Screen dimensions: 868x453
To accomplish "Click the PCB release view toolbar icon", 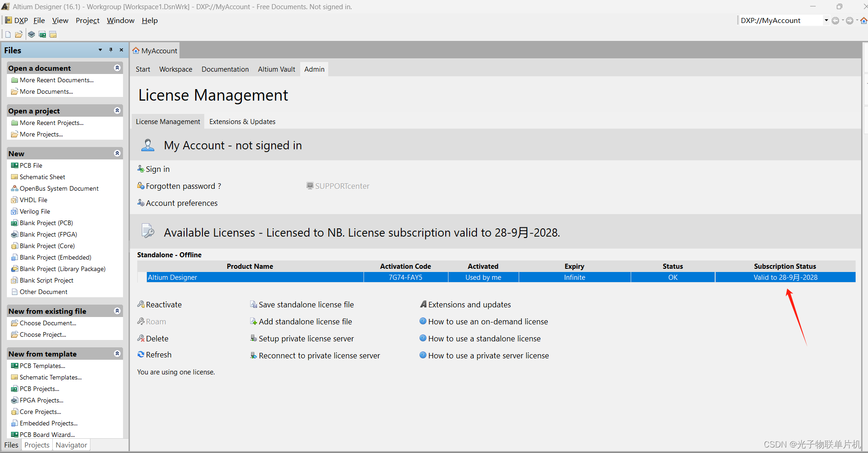I will 42,34.
